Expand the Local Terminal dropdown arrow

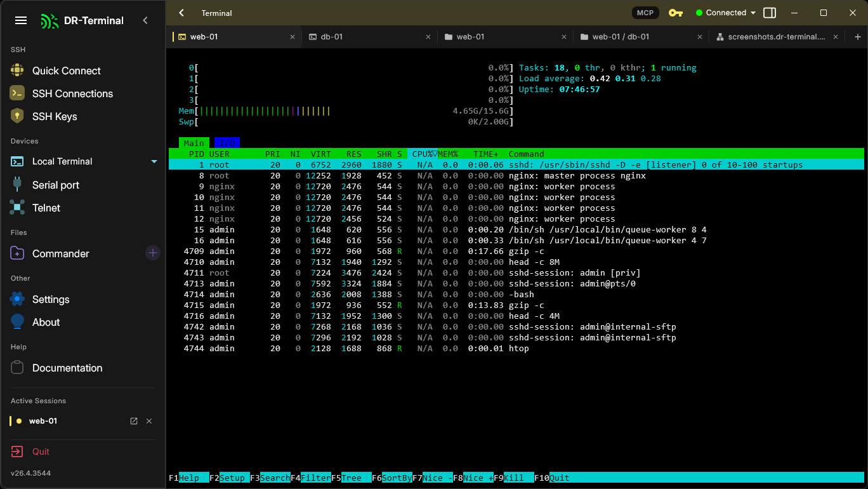[x=154, y=161]
